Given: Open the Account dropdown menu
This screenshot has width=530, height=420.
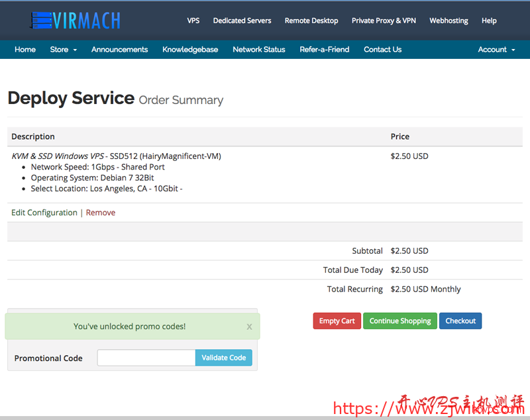Looking at the screenshot, I should tap(496, 50).
